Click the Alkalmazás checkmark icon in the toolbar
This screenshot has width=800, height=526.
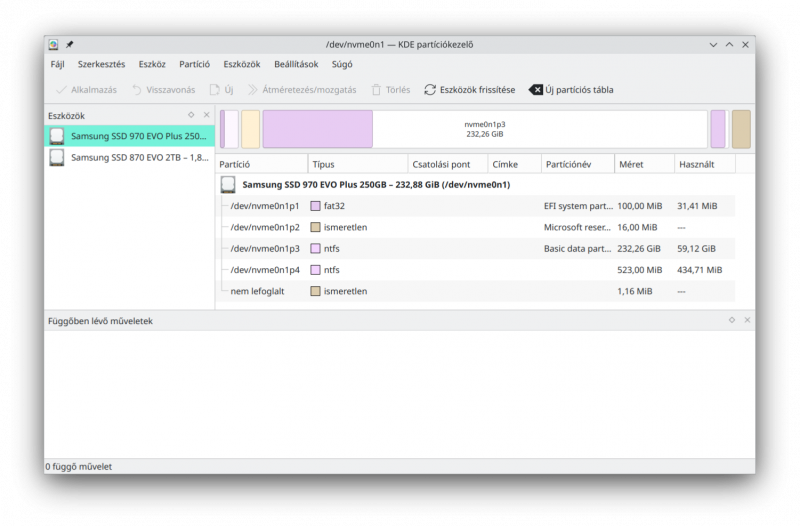pyautogui.click(x=61, y=90)
